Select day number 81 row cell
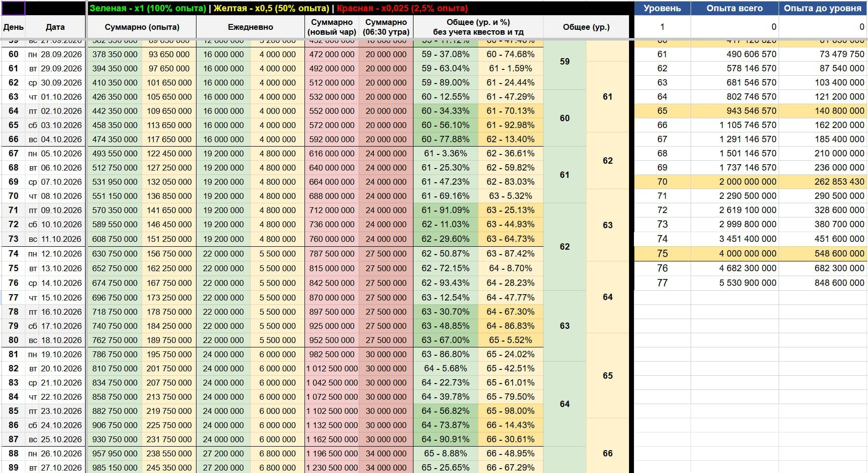Viewport: 868px width, 473px height. 13,354
